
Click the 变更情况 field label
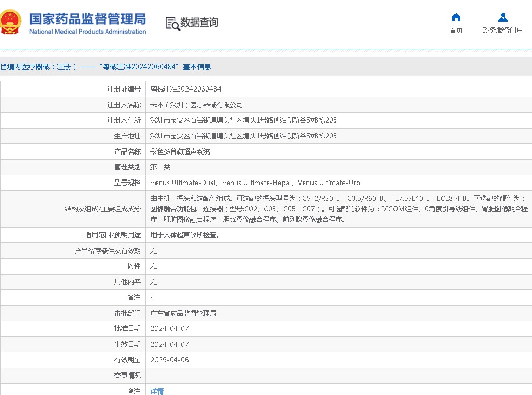(x=127, y=375)
